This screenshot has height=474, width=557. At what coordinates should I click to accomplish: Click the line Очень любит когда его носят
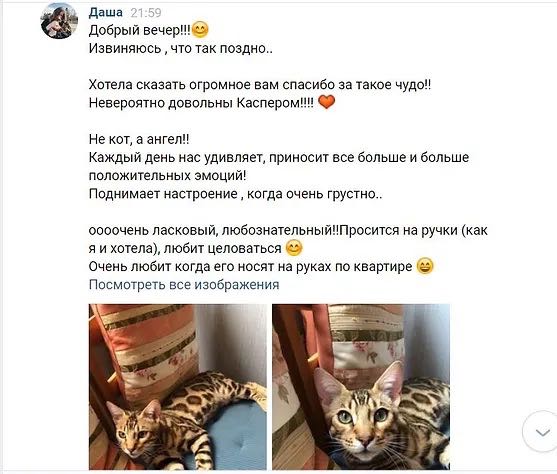click(x=250, y=266)
